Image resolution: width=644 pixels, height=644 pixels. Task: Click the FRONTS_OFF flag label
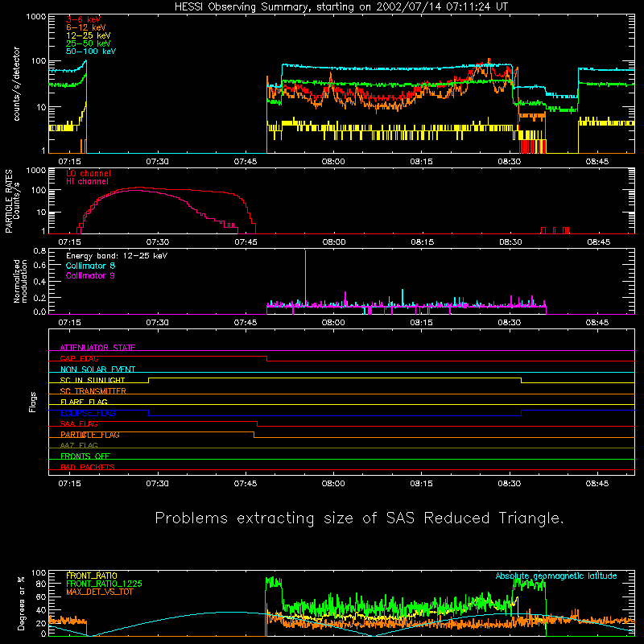[85, 456]
